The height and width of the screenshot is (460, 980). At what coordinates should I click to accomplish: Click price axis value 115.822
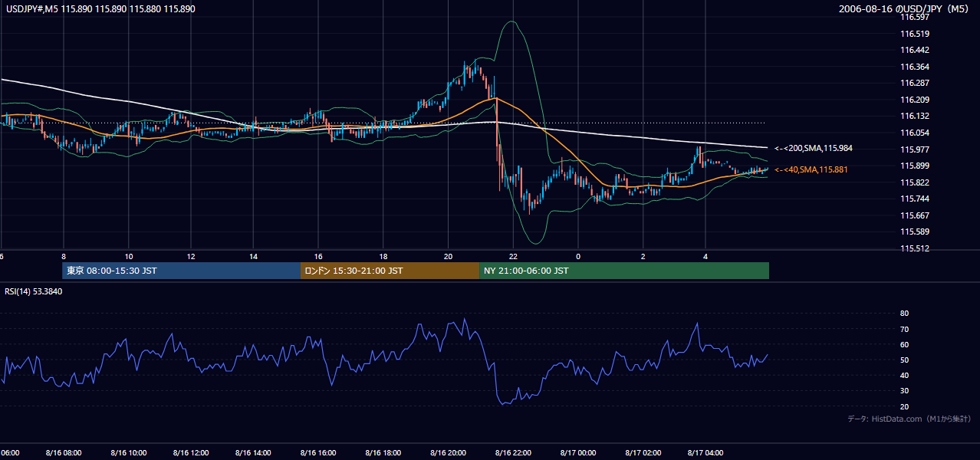point(915,182)
